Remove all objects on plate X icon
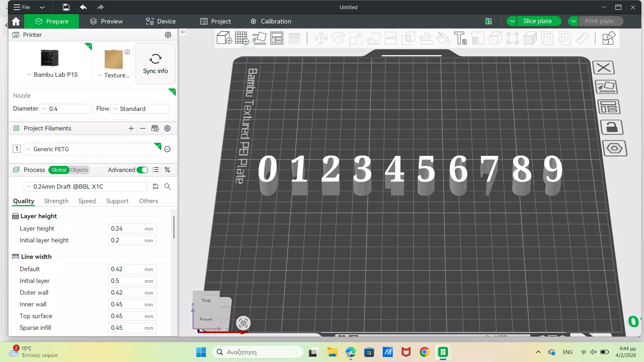The width and height of the screenshot is (644, 362). [603, 68]
